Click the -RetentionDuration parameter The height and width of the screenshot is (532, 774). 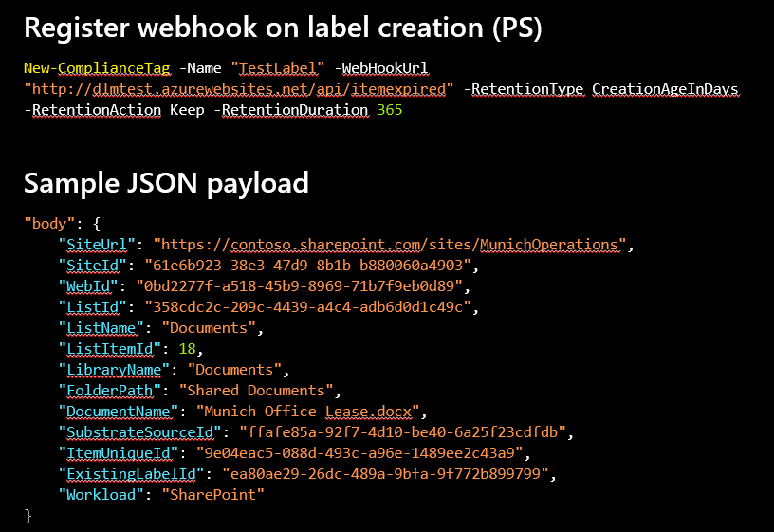(x=291, y=110)
